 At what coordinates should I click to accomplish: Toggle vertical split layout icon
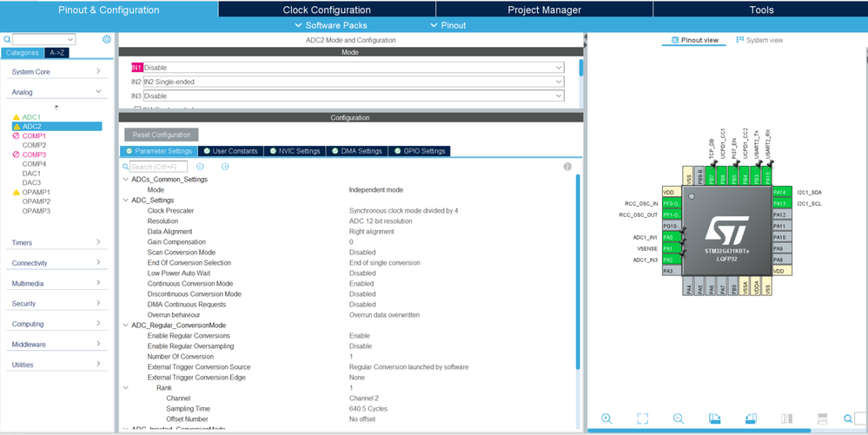(786, 419)
